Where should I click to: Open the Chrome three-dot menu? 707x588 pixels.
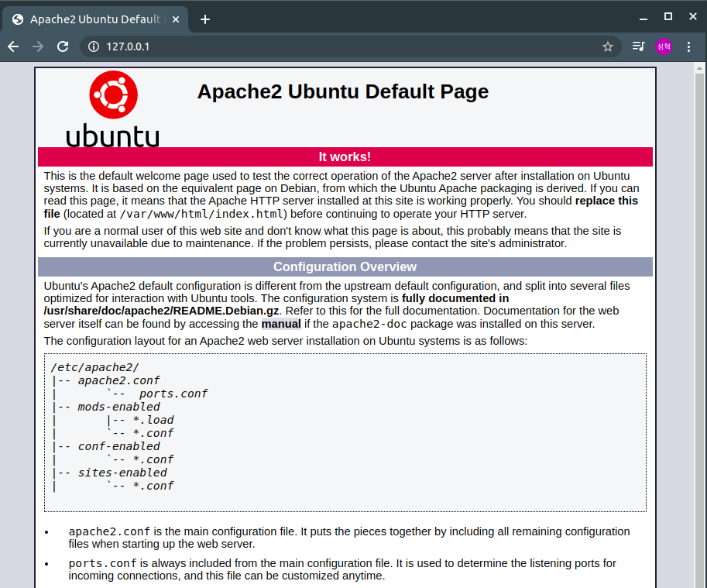click(688, 46)
